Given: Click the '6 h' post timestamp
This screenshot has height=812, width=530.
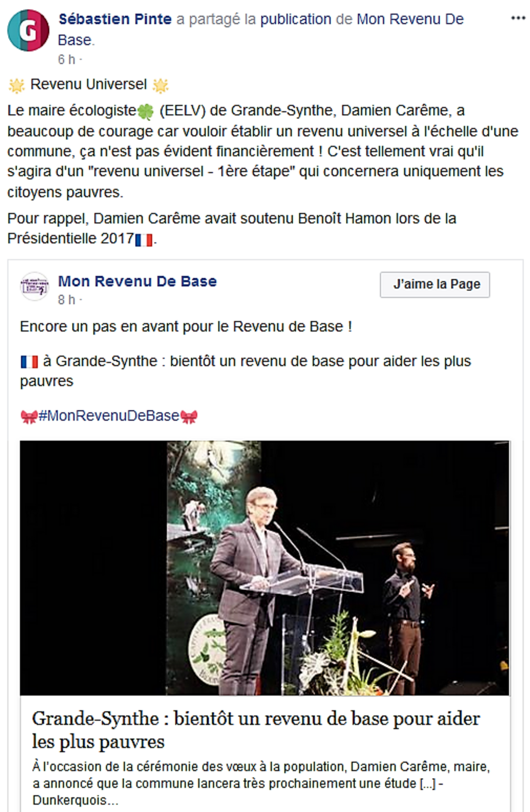Looking at the screenshot, I should (67, 59).
